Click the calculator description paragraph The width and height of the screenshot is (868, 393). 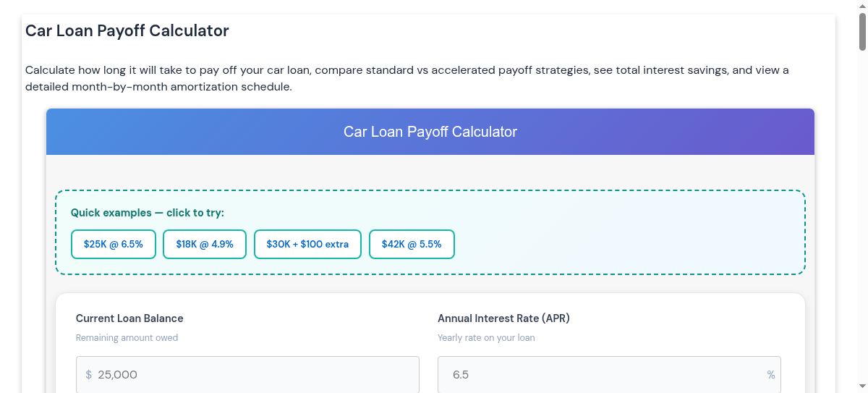tap(407, 78)
